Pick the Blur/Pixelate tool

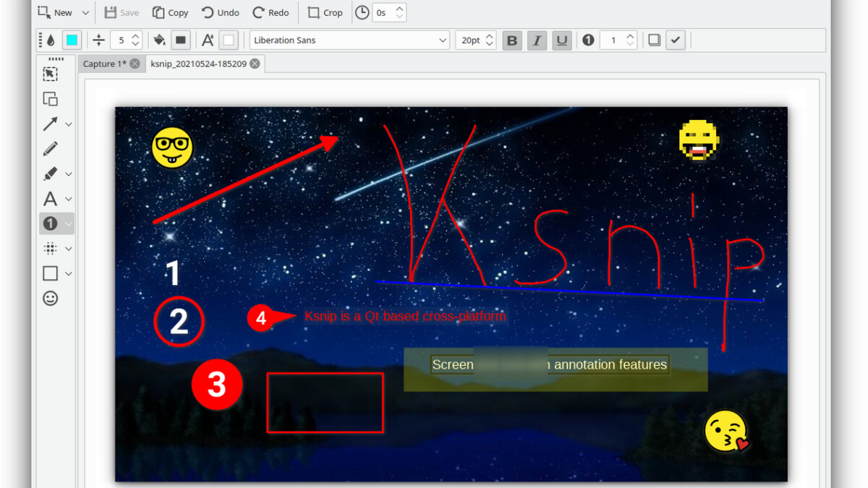50,249
